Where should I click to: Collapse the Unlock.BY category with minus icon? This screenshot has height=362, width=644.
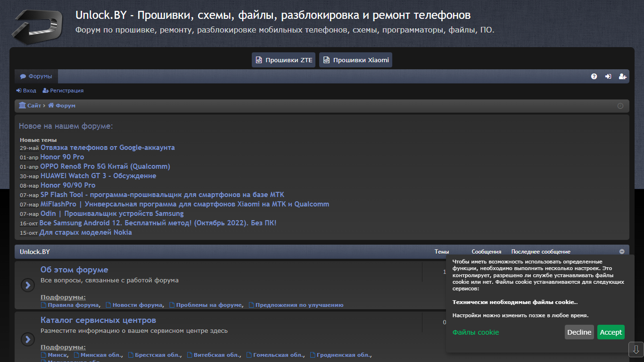coord(622,252)
